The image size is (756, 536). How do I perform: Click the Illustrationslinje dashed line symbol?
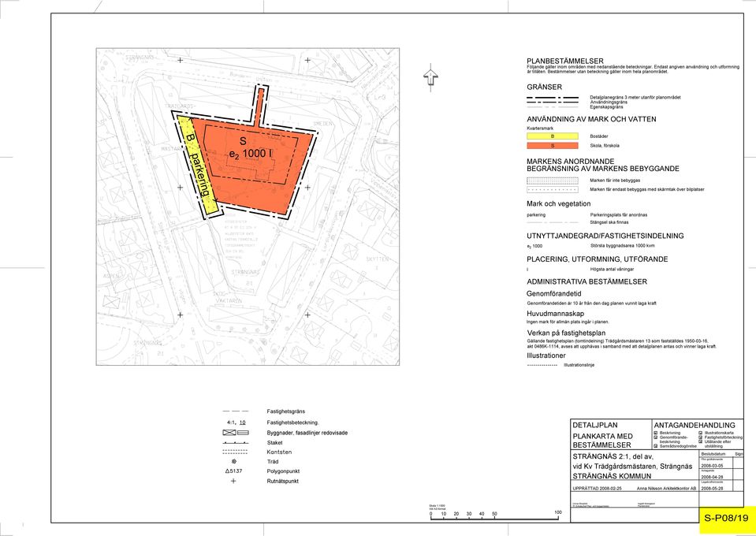coord(542,366)
